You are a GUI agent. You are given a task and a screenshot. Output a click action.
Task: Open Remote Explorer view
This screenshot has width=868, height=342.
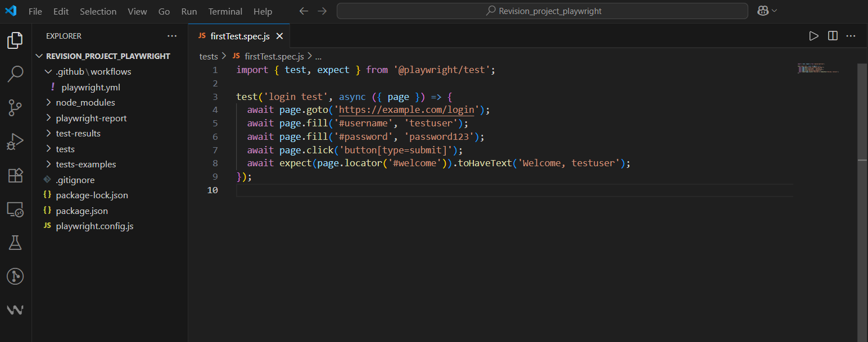tap(15, 209)
